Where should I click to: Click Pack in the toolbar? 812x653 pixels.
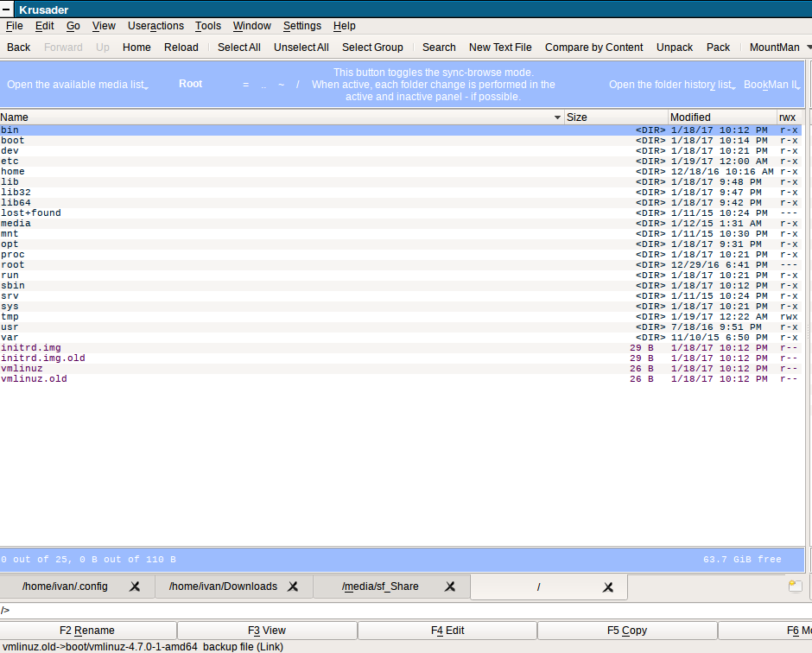(x=718, y=48)
